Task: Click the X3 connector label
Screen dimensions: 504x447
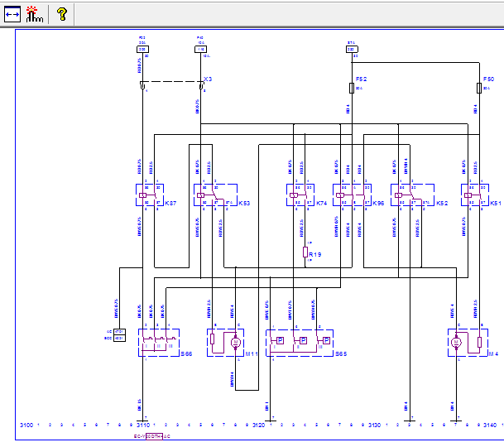Action: click(x=208, y=79)
